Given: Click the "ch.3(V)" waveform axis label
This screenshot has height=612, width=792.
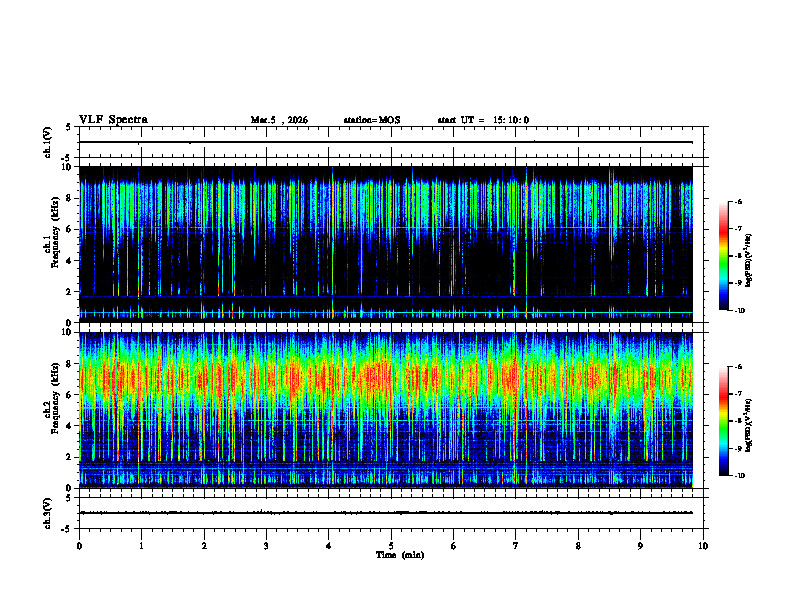Looking at the screenshot, I should click(48, 513).
